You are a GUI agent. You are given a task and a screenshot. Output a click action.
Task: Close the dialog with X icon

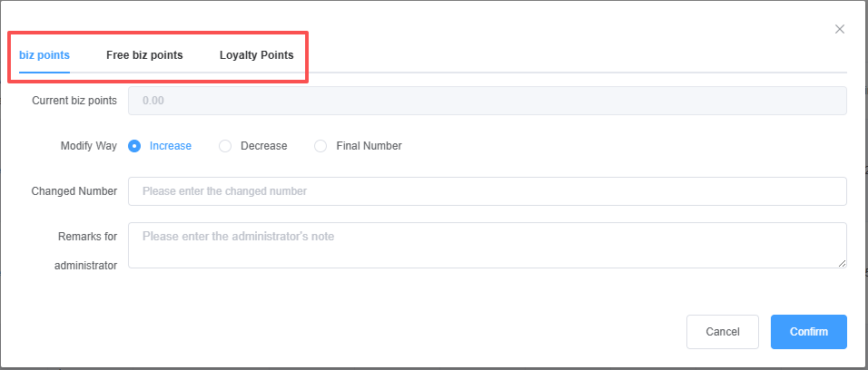(840, 29)
